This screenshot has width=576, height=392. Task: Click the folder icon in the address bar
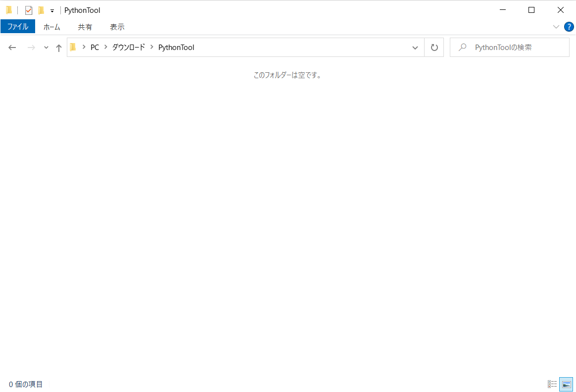73,47
